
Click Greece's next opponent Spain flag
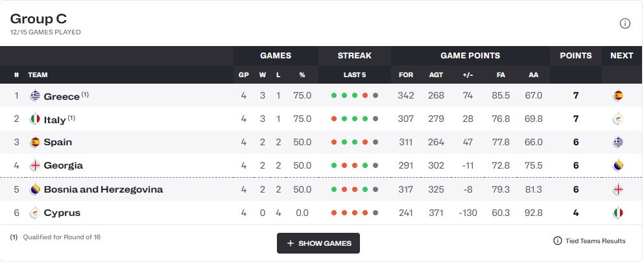(x=618, y=96)
